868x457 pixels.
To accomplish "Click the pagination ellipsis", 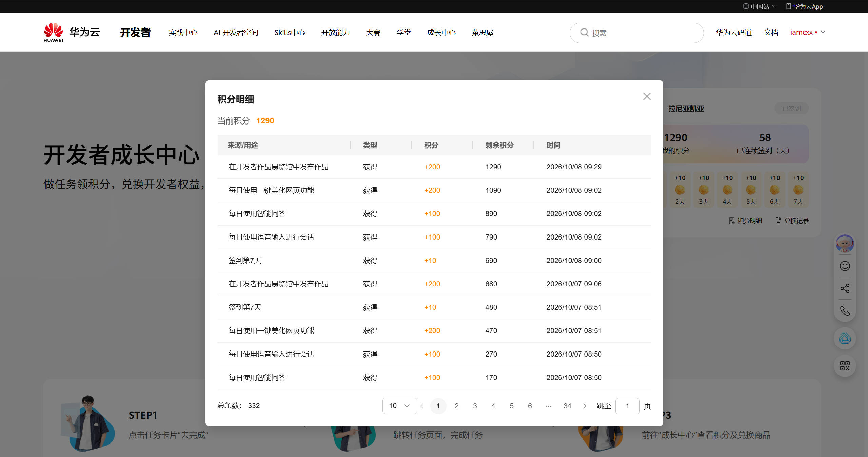I will 548,406.
